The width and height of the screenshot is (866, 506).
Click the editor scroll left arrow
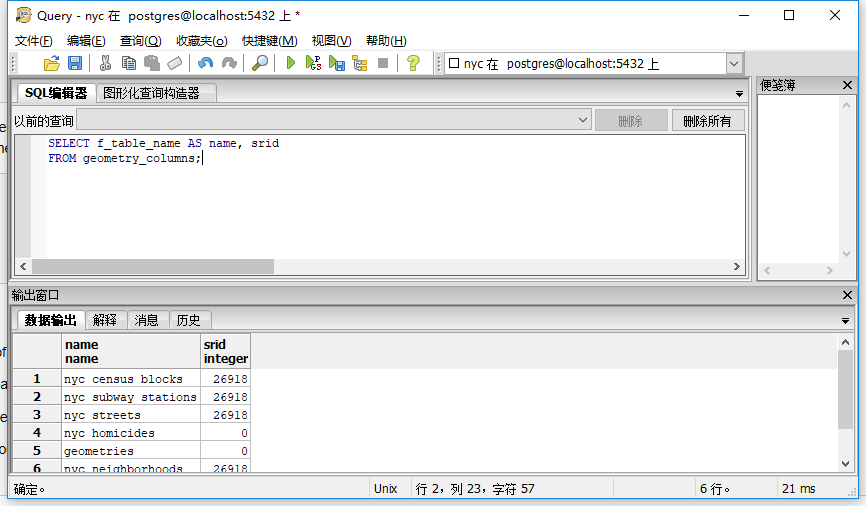(x=23, y=266)
